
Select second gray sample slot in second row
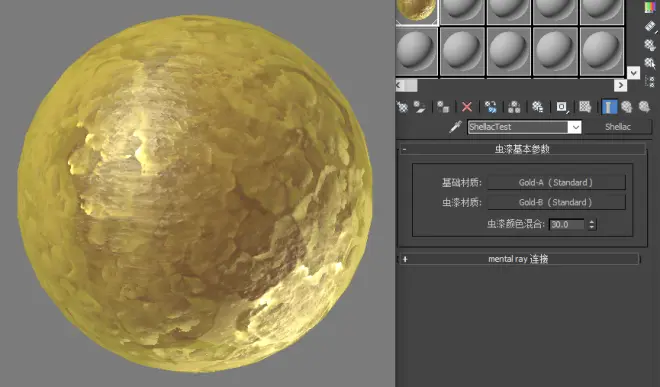(x=462, y=51)
